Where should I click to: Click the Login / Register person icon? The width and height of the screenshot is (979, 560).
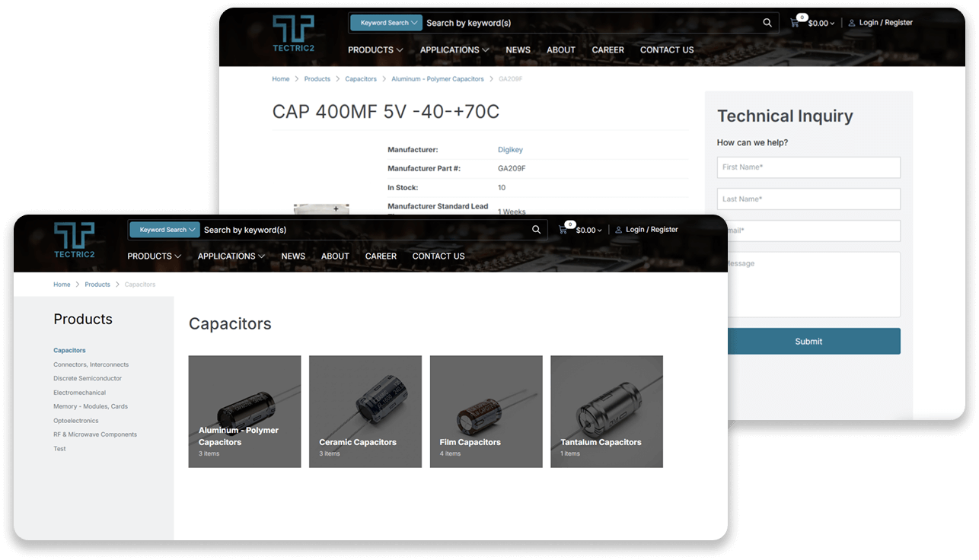[x=618, y=229]
